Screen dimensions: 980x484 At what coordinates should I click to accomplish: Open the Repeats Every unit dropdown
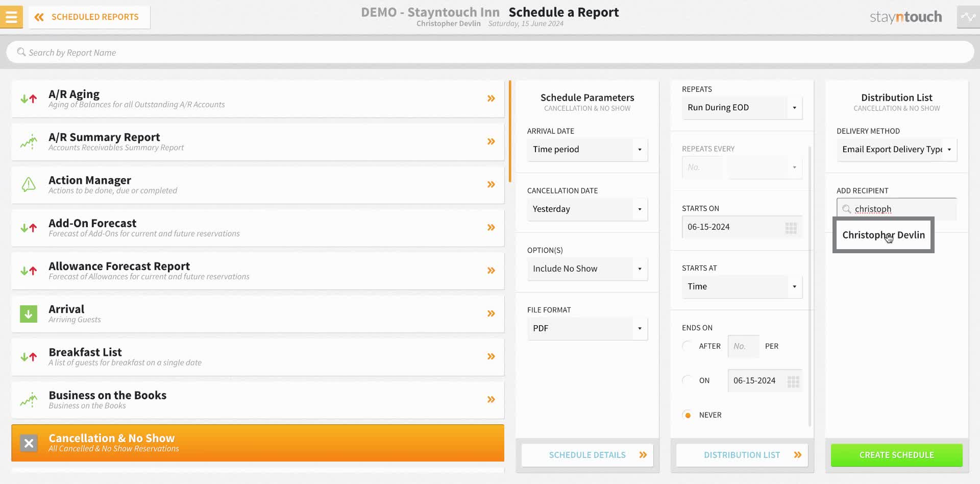(x=765, y=167)
